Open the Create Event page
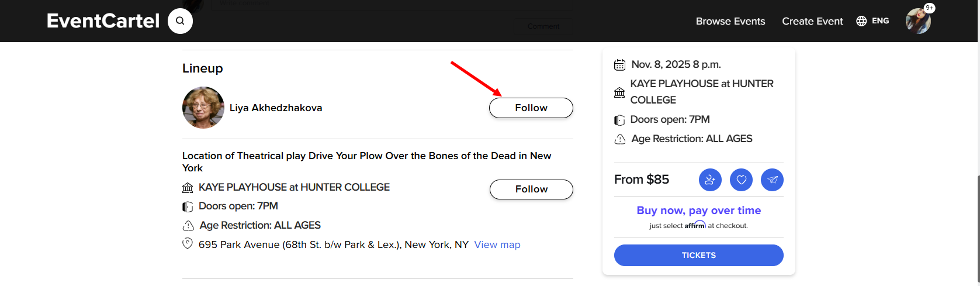The image size is (980, 286). coord(812,21)
